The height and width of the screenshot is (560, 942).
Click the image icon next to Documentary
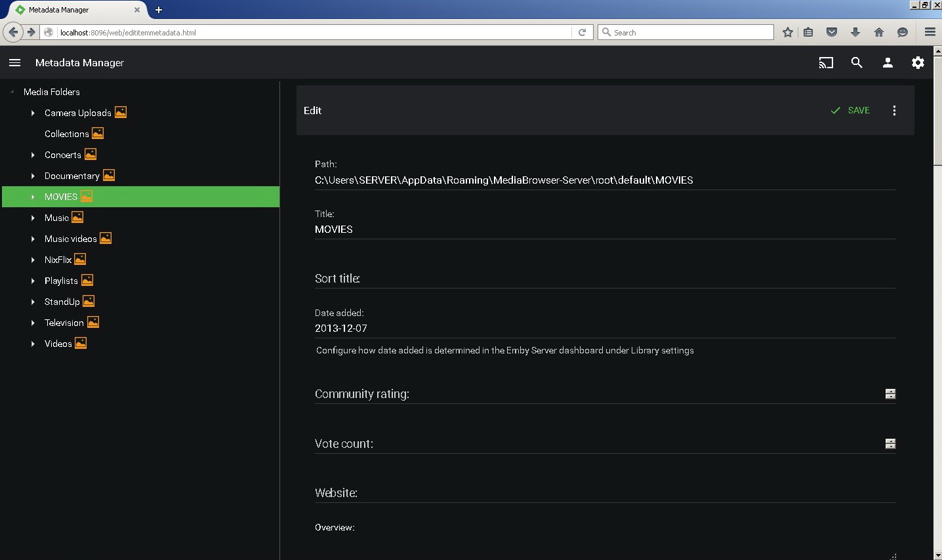(109, 176)
